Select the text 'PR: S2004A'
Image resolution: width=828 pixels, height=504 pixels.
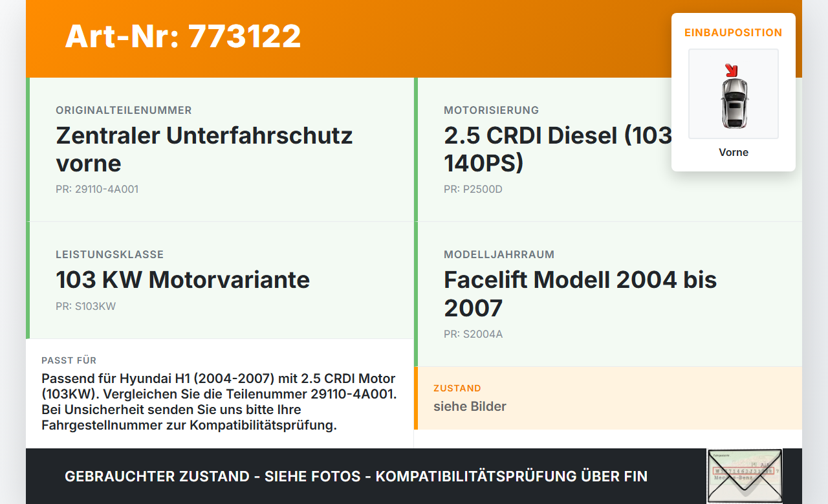(473, 334)
